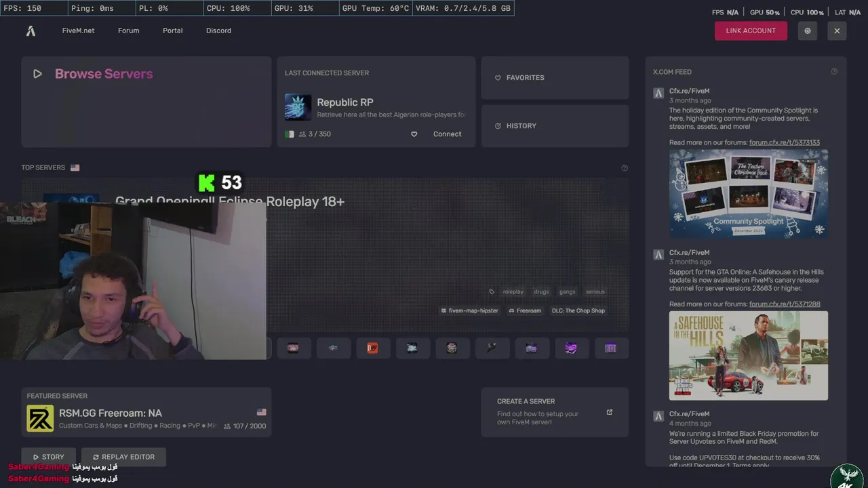Image resolution: width=868 pixels, height=488 pixels.
Task: Click the play icon beside Browse Servers
Action: click(x=37, y=74)
